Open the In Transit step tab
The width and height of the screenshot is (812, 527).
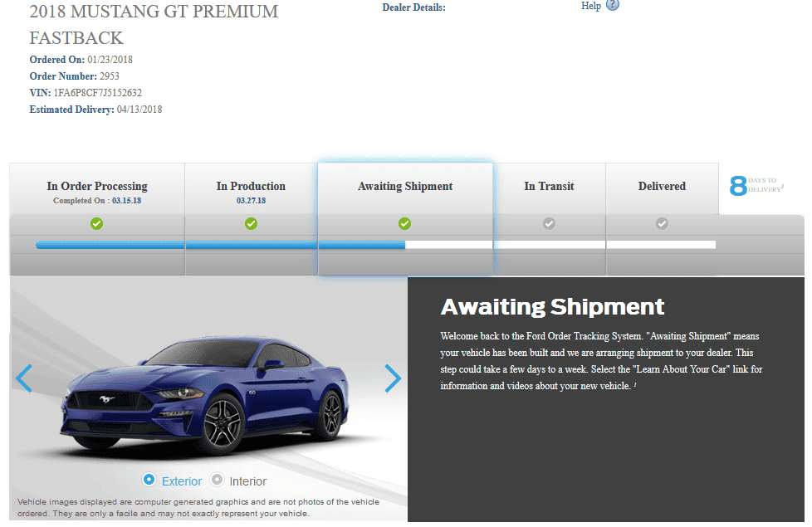coord(549,189)
